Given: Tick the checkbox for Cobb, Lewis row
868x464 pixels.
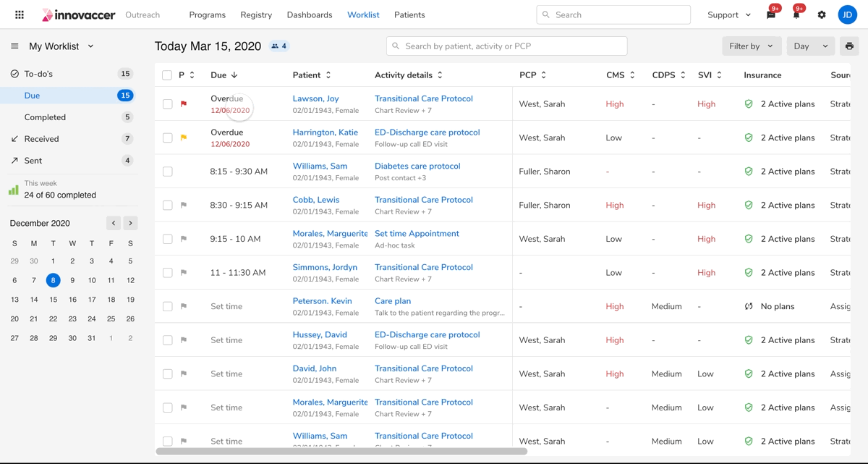Looking at the screenshot, I should [167, 205].
